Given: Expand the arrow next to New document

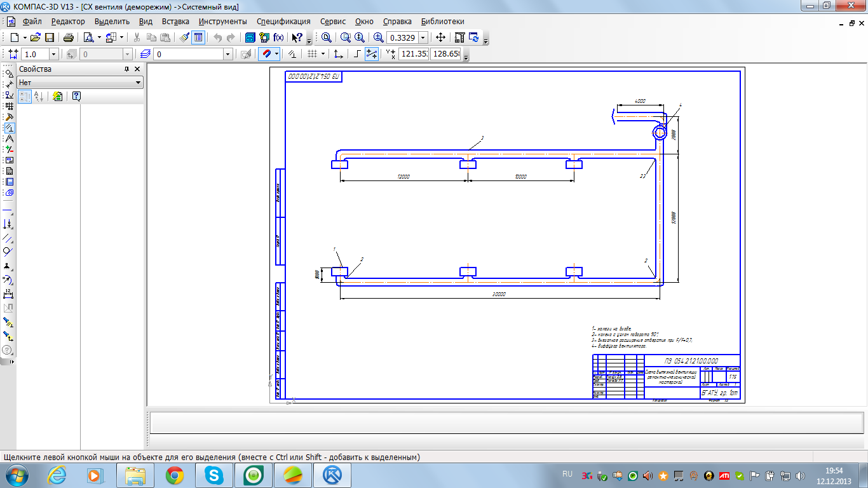Looking at the screenshot, I should (x=25, y=37).
